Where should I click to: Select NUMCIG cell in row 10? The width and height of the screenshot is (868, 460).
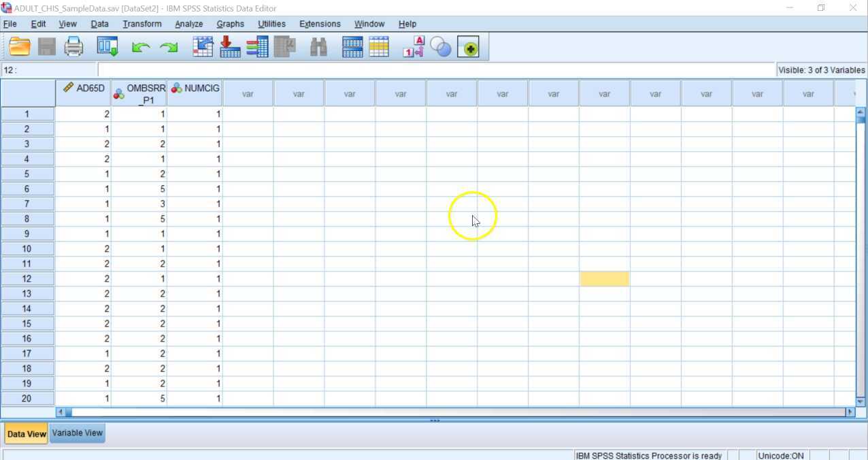(195, 249)
